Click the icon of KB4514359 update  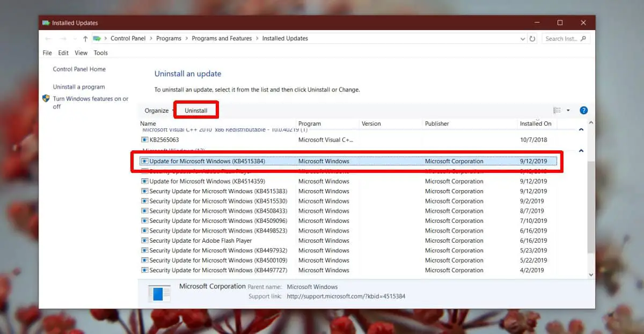145,181
